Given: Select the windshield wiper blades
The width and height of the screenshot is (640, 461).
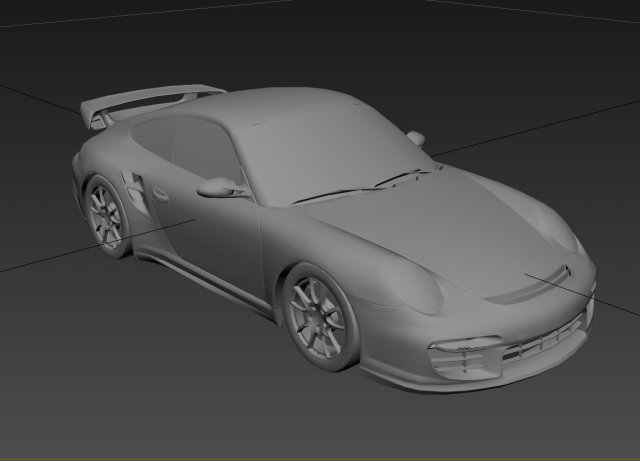Looking at the screenshot, I should [360, 186].
